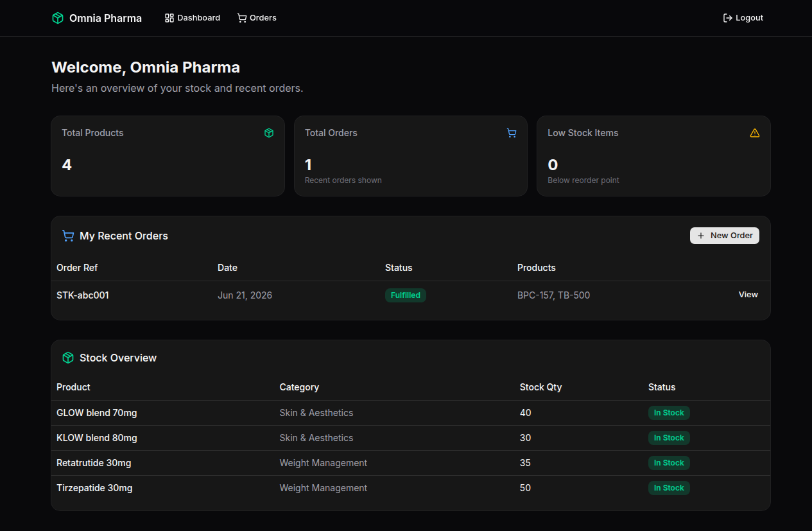
Task: Click the Order Ref column header
Action: point(77,268)
